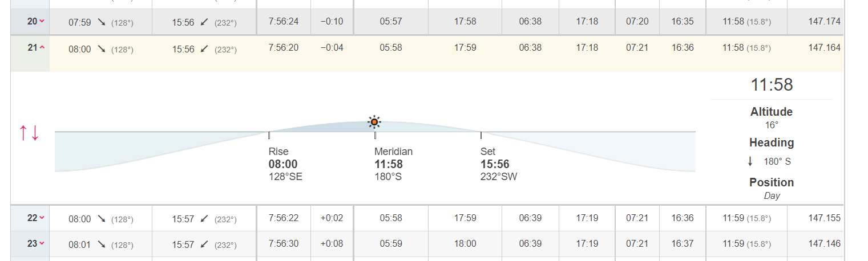
Task: Expand the day 23 row details
Action: (x=42, y=244)
